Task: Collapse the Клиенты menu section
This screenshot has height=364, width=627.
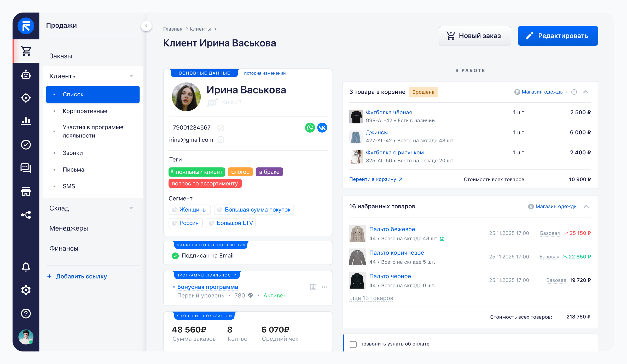Action: point(131,76)
